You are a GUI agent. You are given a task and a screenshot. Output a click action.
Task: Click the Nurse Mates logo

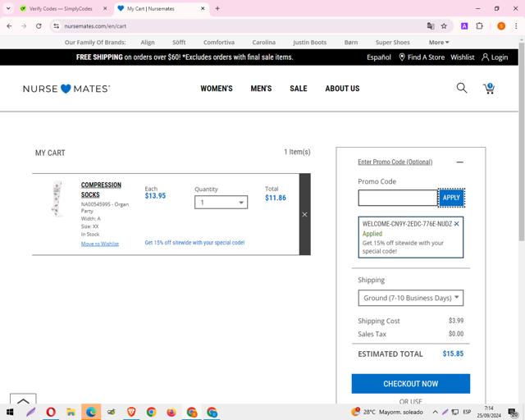point(66,89)
